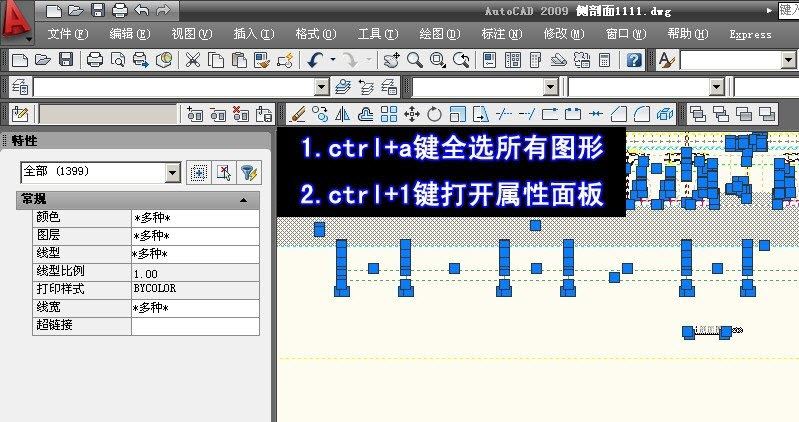The width and height of the screenshot is (799, 422).
Task: Toggle PICKADD button in Properties panel
Action: (x=198, y=173)
